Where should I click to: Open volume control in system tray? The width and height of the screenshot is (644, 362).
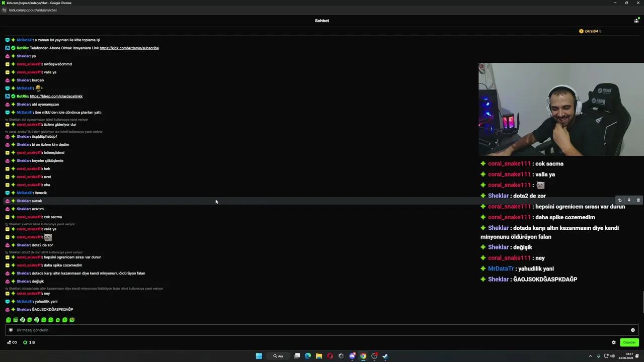[612, 356]
